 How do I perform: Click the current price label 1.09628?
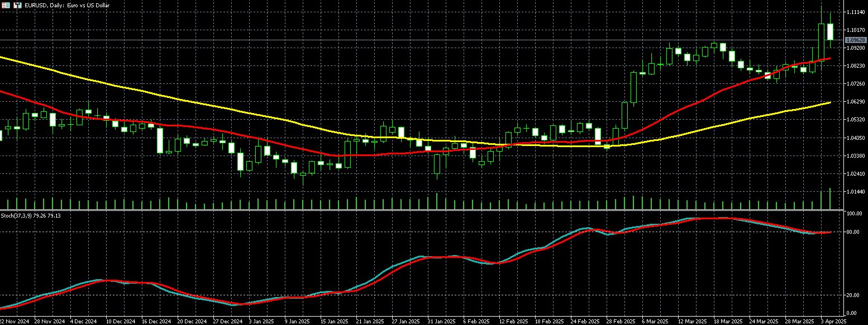pos(855,40)
